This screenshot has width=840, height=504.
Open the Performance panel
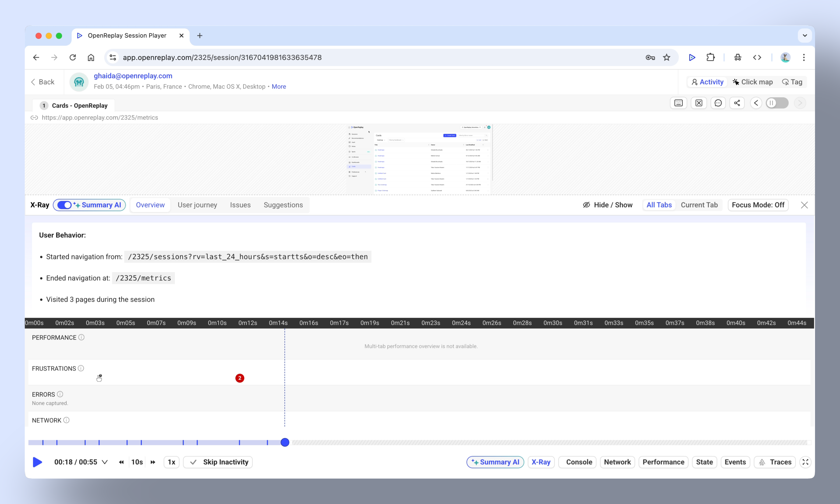[x=663, y=462]
